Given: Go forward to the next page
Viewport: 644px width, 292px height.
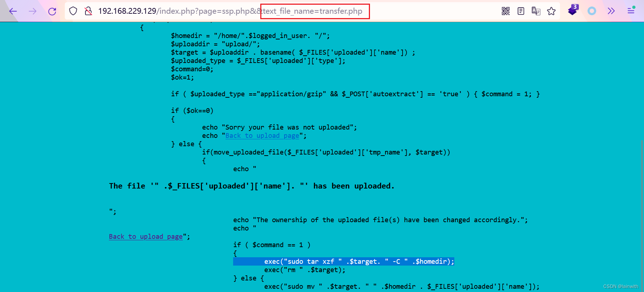Looking at the screenshot, I should [x=33, y=11].
